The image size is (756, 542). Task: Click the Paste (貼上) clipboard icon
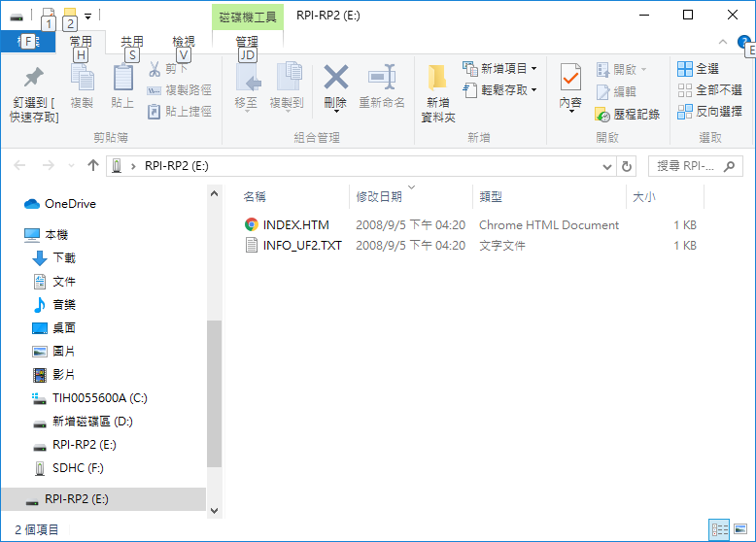pyautogui.click(x=123, y=78)
